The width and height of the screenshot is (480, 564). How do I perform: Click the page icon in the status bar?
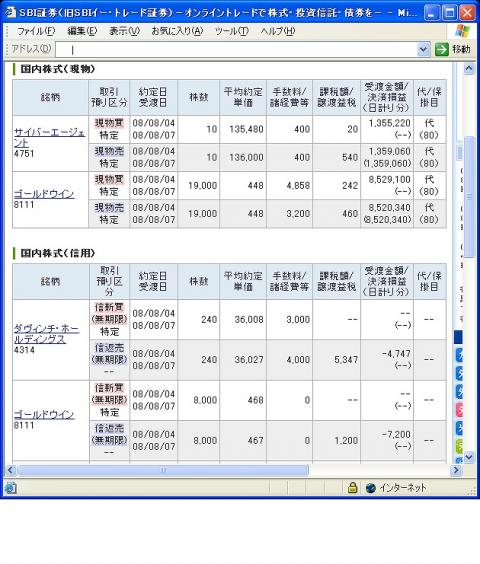tap(10, 488)
